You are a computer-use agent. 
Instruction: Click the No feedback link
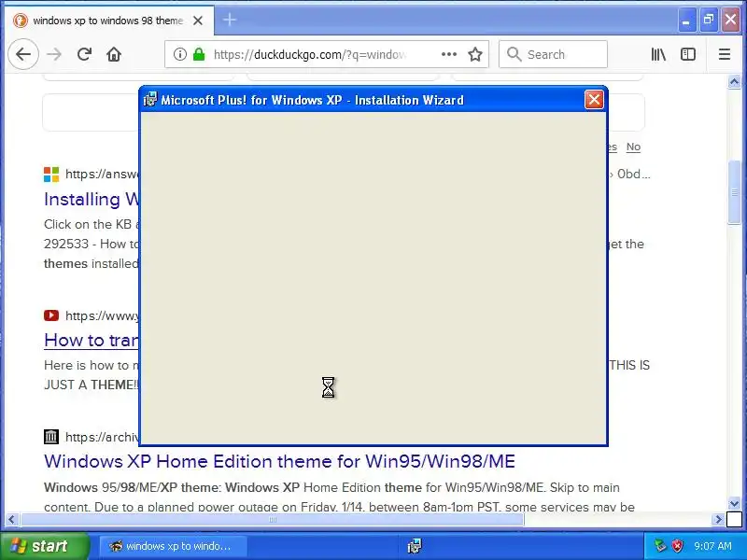(x=633, y=147)
